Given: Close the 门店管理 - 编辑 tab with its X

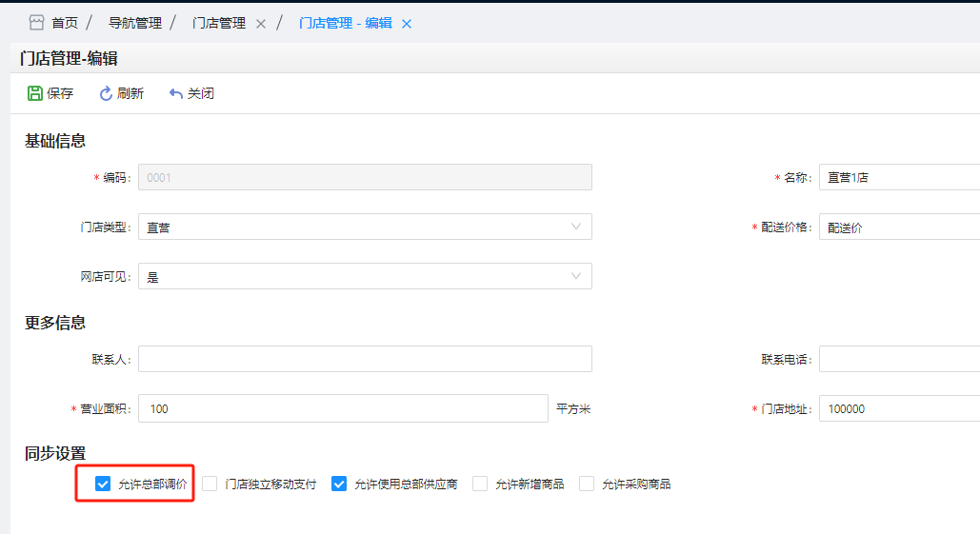Looking at the screenshot, I should pos(407,24).
